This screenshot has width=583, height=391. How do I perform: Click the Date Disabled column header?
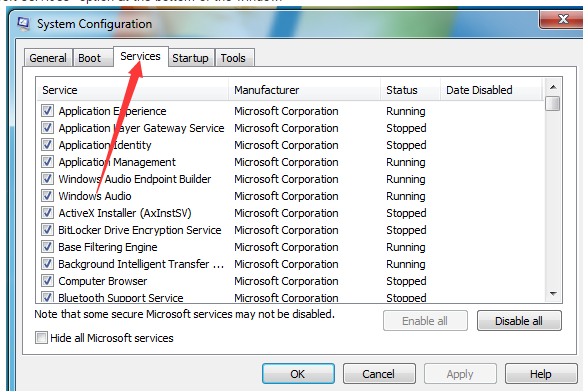point(491,90)
